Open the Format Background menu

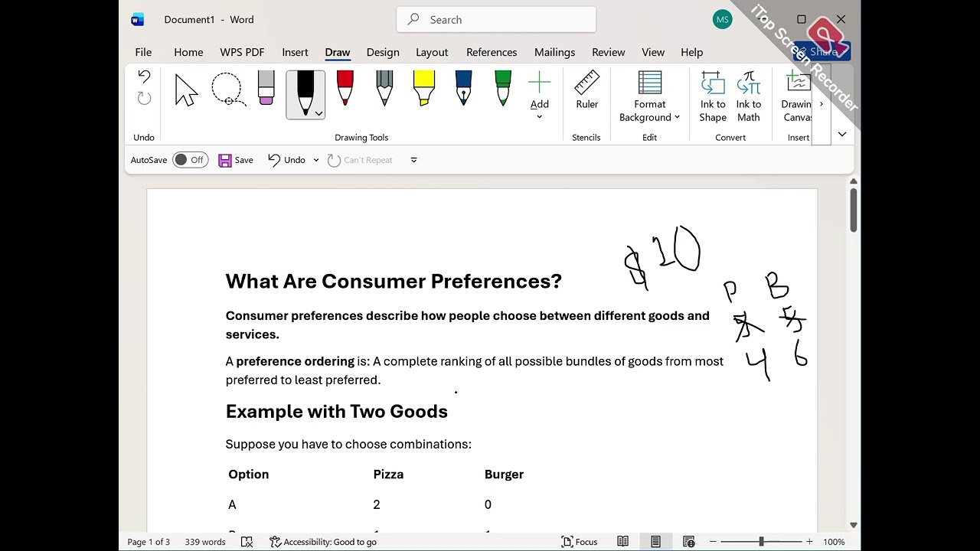pos(650,96)
